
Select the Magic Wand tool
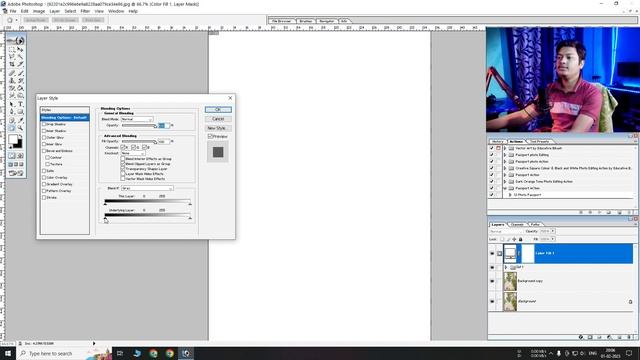coord(20,57)
